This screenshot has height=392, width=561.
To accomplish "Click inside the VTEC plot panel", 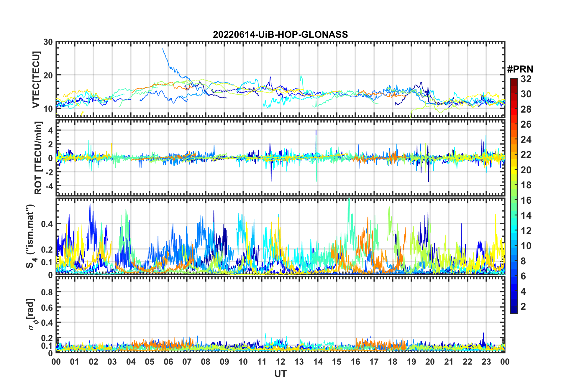I will pyautogui.click(x=280, y=80).
